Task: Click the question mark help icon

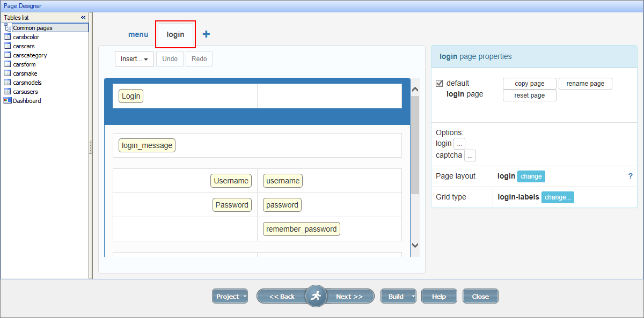Action: pyautogui.click(x=631, y=176)
